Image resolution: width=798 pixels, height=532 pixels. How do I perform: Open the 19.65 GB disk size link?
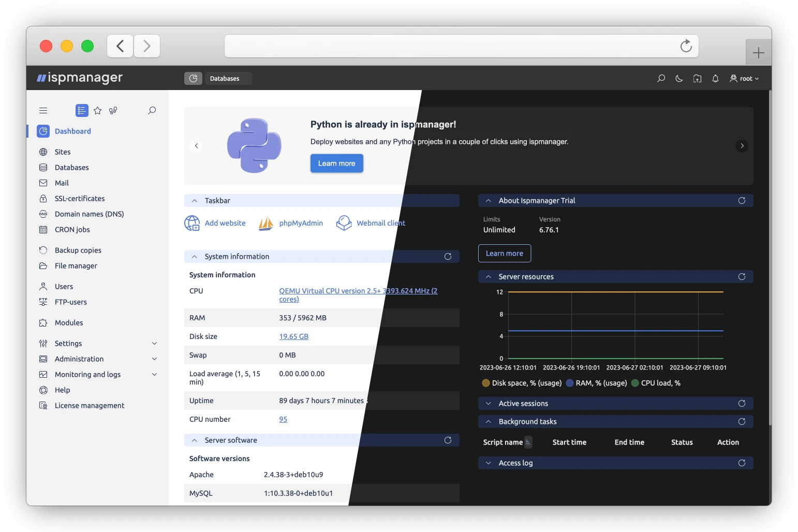(x=293, y=336)
